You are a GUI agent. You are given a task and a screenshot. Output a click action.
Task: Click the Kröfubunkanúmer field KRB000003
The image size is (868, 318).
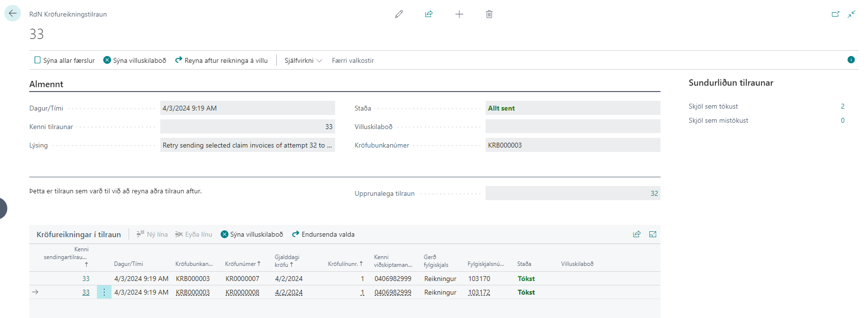572,145
